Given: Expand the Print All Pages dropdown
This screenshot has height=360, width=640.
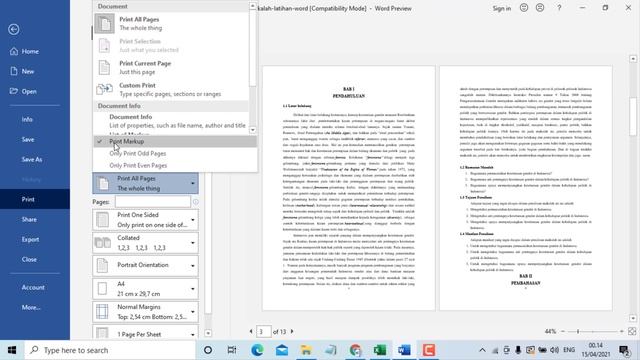Looking at the screenshot, I should 146,183.
